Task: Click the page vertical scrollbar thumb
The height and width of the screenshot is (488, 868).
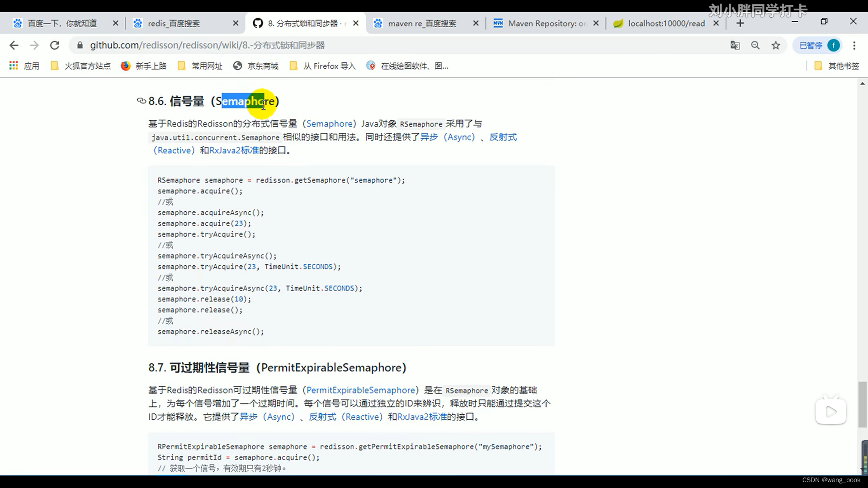Action: [x=863, y=404]
